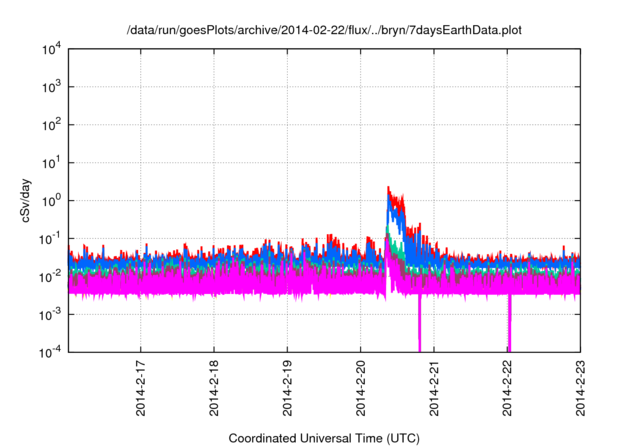640x448 pixels.
Task: Click the 10^4 y-axis tick label
Action: pyautogui.click(x=52, y=49)
